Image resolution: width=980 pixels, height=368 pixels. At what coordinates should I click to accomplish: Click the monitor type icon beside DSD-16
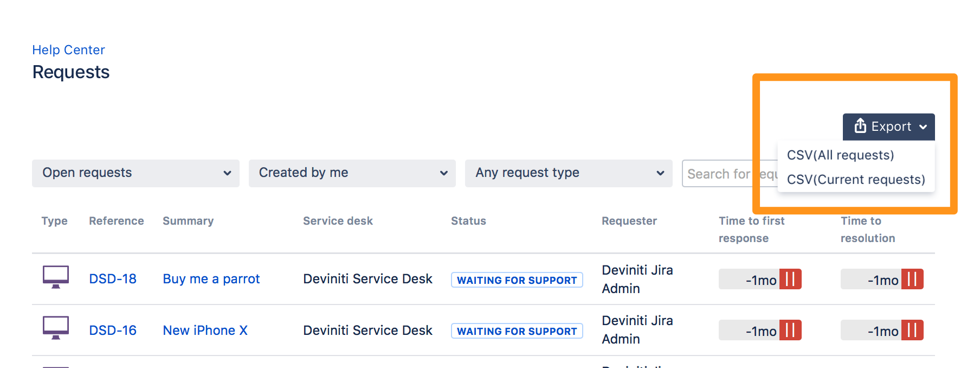point(55,329)
